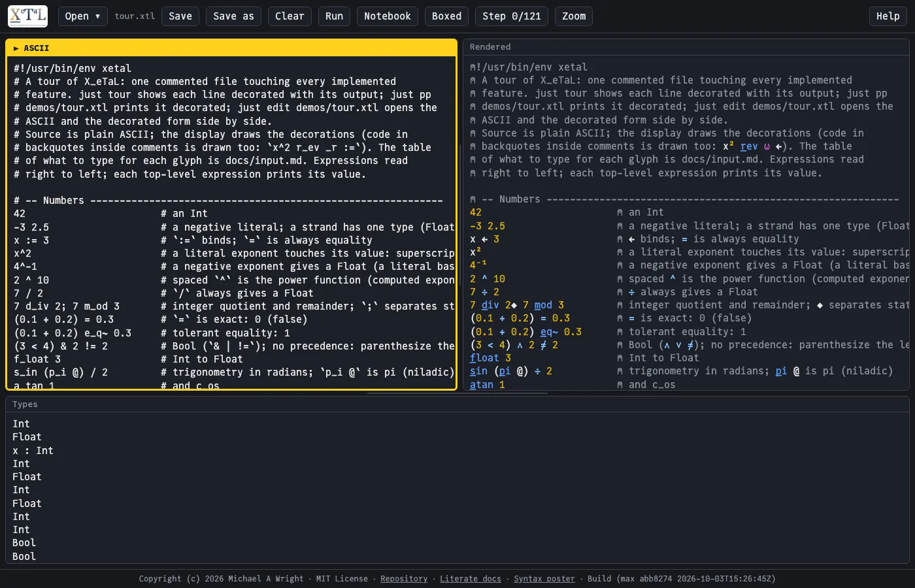The height and width of the screenshot is (588, 915).
Task: Click the XeTaL logo
Action: point(27,16)
